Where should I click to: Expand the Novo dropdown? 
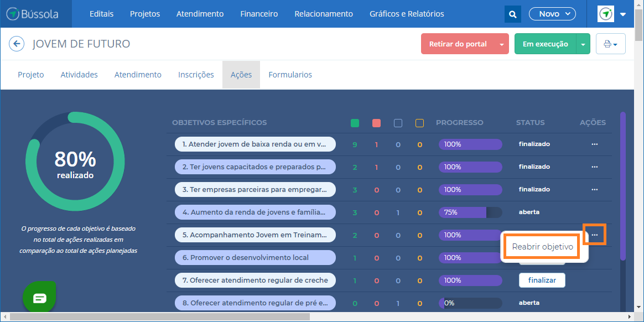pyautogui.click(x=552, y=14)
